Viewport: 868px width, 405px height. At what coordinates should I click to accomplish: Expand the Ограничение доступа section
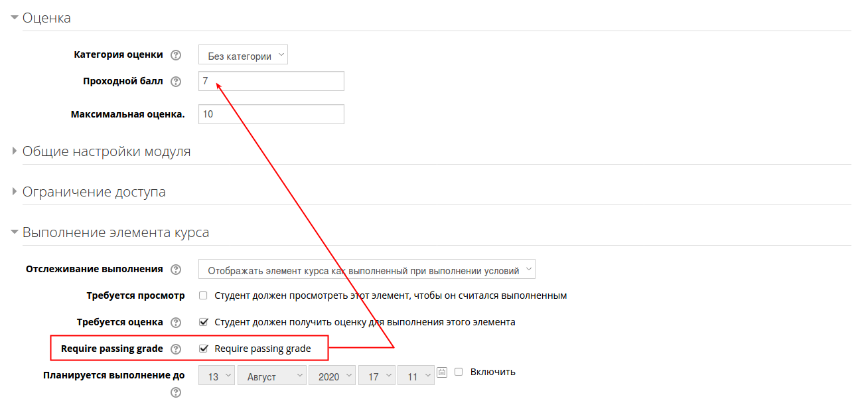tap(94, 193)
